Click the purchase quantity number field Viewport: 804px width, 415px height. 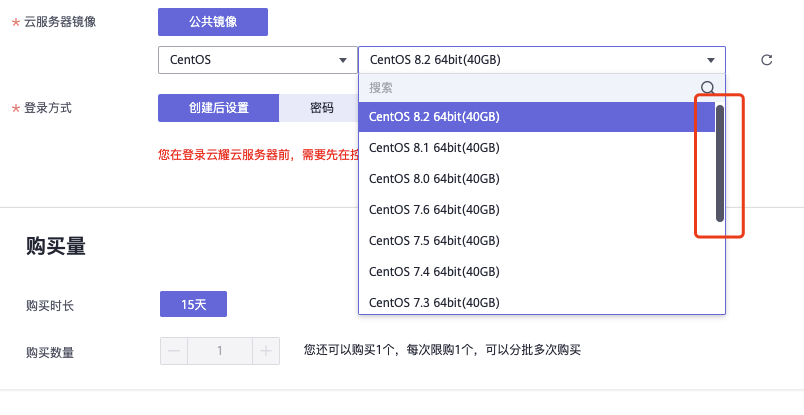[x=220, y=351]
